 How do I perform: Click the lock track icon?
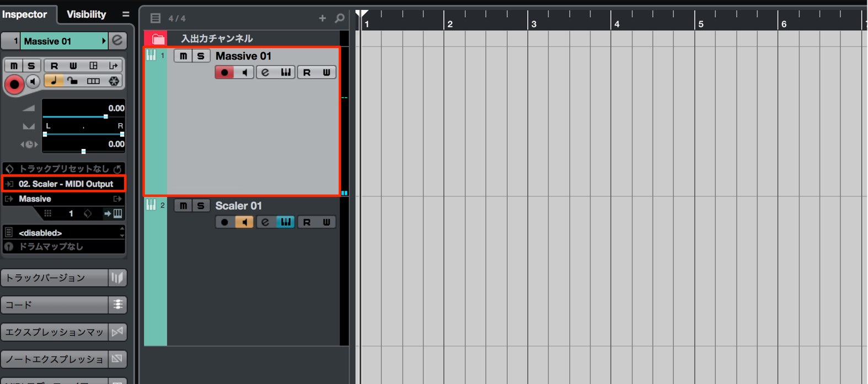coord(73,81)
